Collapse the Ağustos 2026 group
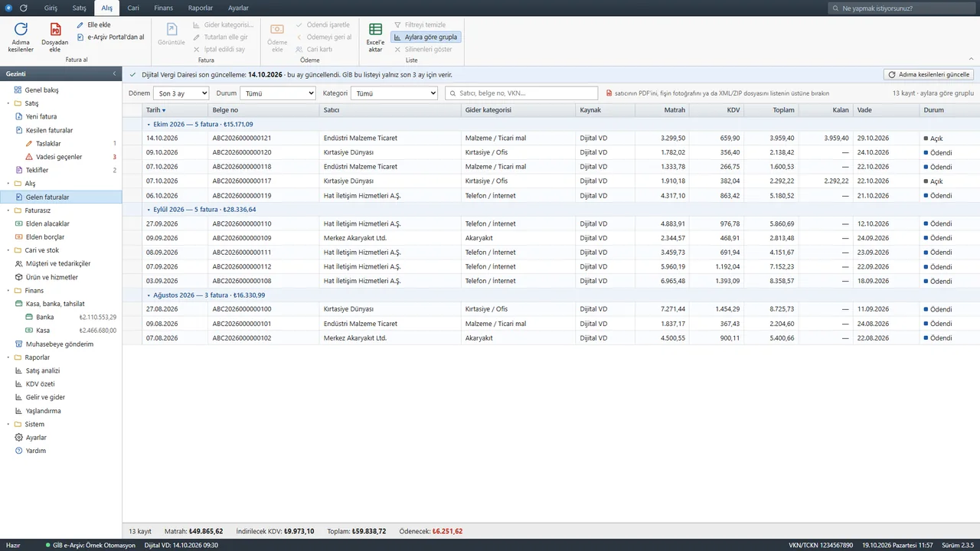 tap(149, 295)
